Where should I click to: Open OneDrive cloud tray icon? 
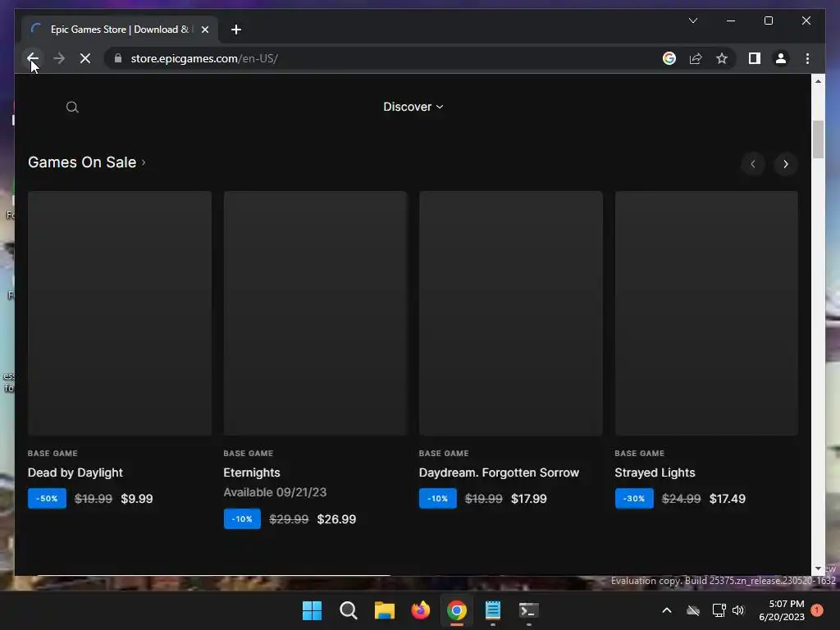[693, 610]
